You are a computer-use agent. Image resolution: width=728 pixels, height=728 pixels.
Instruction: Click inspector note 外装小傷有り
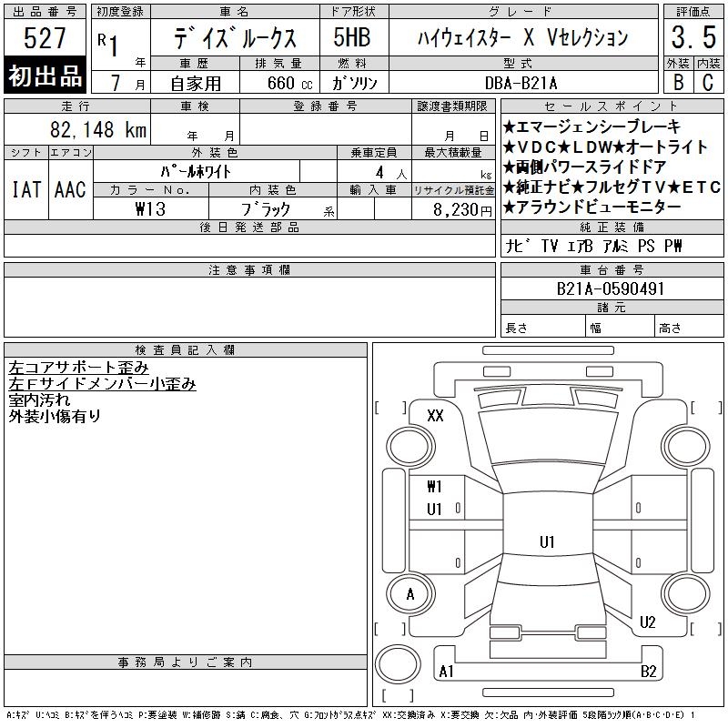pos(55,417)
